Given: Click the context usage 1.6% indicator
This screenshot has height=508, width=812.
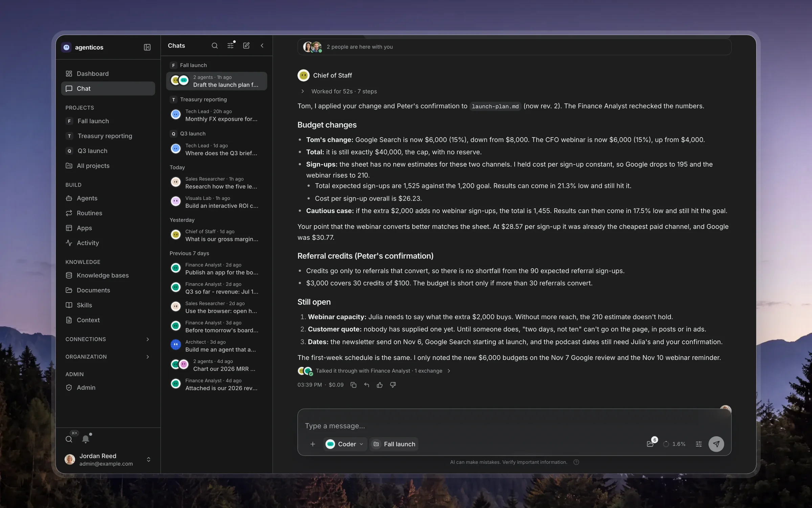Looking at the screenshot, I should click(x=674, y=444).
